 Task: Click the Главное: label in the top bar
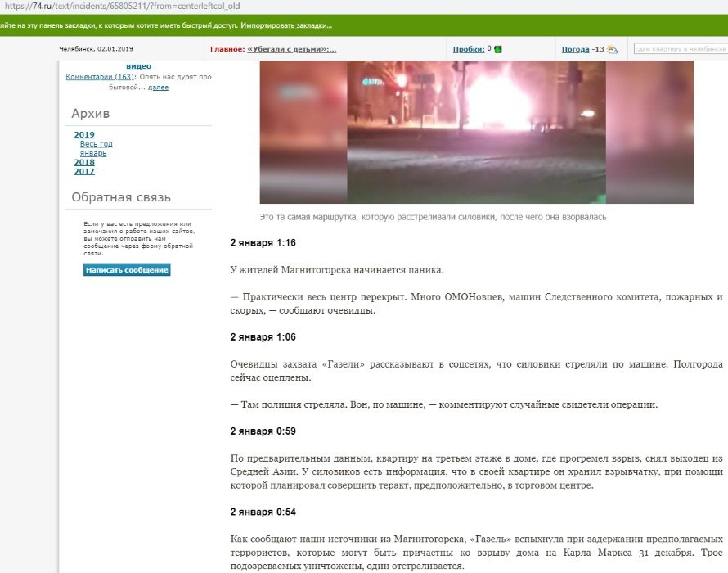227,49
